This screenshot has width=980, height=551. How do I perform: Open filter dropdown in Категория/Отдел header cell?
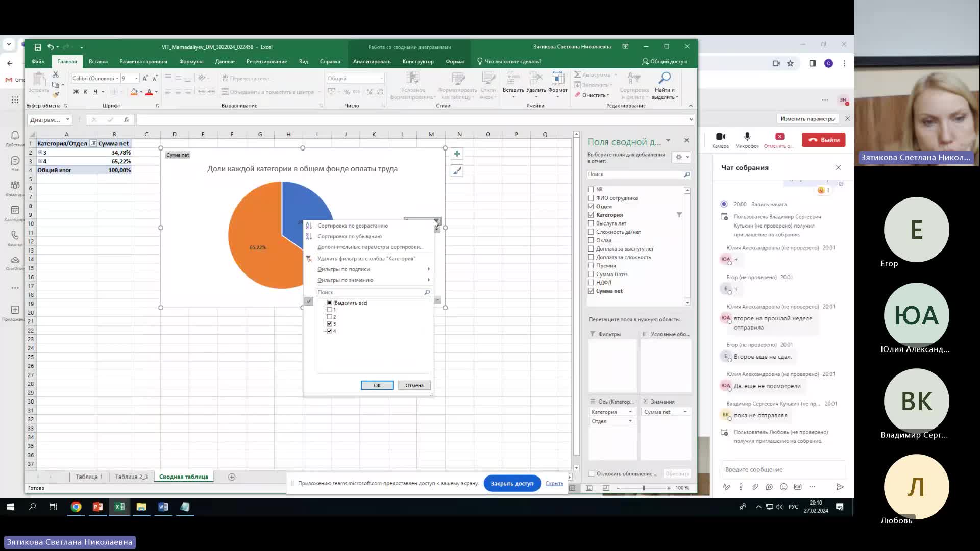(93, 144)
